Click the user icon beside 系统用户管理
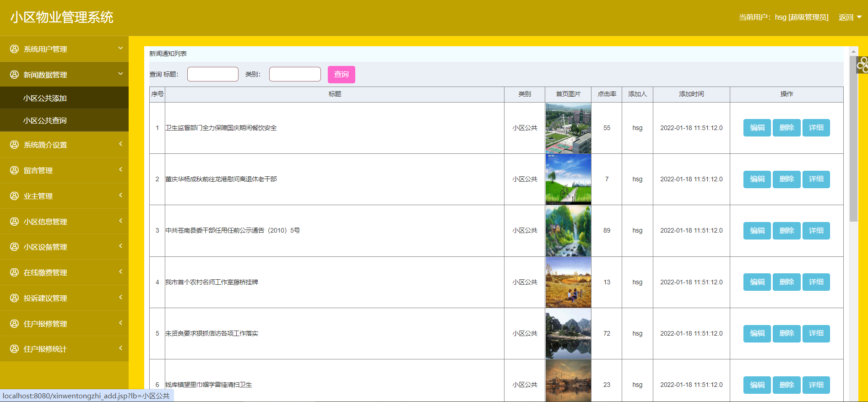The image size is (868, 402). coord(15,49)
